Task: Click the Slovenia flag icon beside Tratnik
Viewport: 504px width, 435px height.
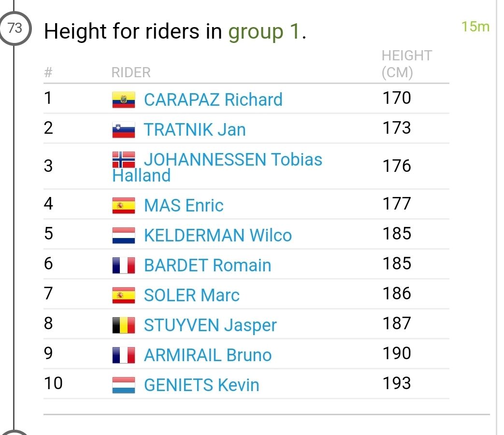Action: 123,130
